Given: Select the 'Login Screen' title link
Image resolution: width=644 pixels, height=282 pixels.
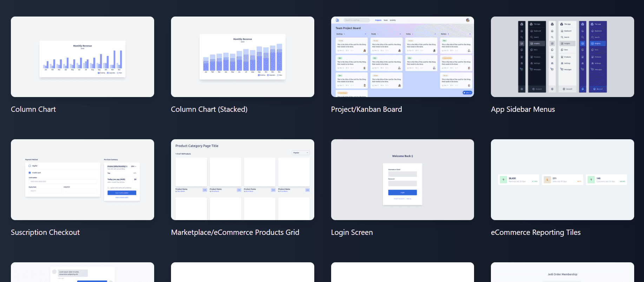Looking at the screenshot, I should pos(352,232).
